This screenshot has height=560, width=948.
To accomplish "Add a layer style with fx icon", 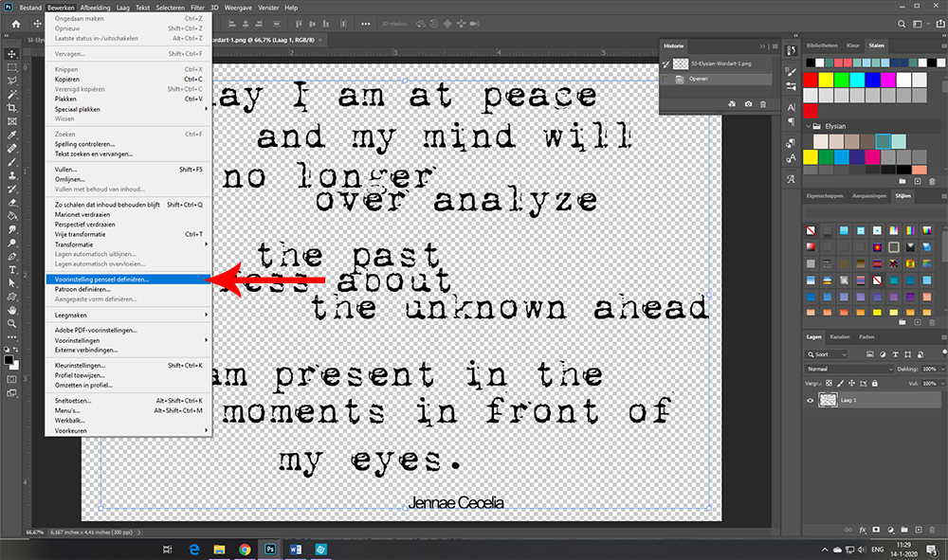I will click(x=862, y=530).
